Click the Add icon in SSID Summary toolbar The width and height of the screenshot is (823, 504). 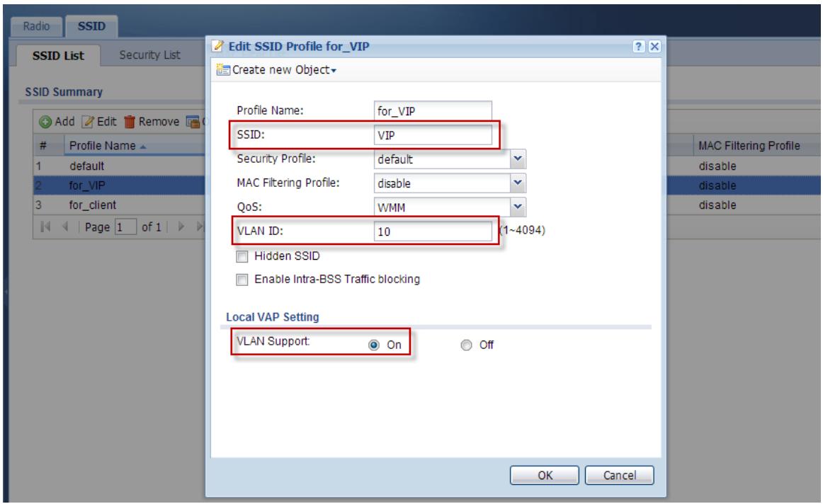(45, 122)
